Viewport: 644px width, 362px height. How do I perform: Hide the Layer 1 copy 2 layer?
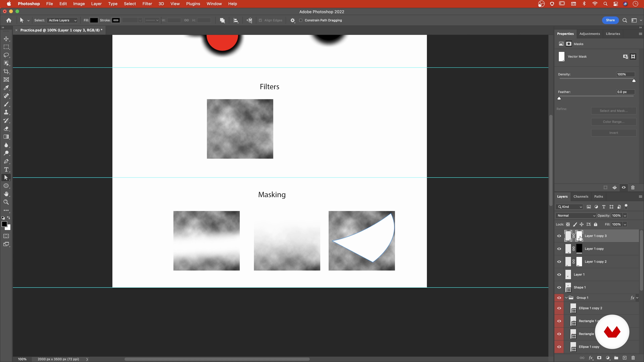pos(559,262)
